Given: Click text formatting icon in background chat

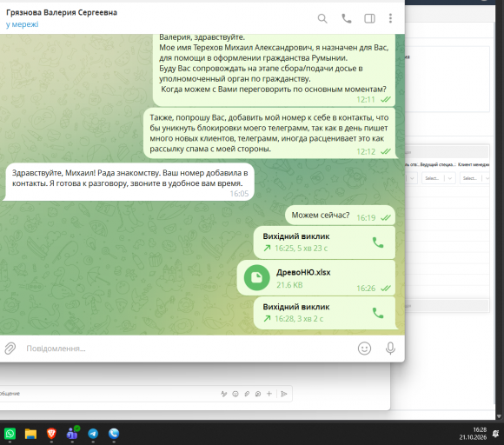Looking at the screenshot, I should [x=223, y=394].
